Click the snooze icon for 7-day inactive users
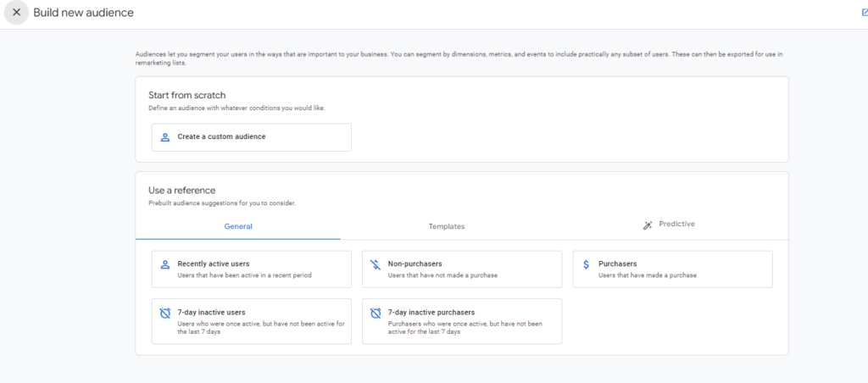 tap(165, 313)
